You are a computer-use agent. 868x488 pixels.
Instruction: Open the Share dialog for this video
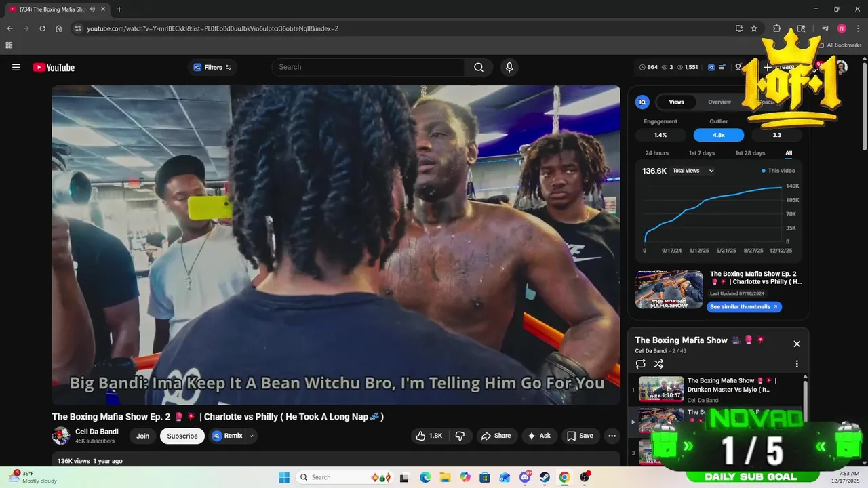496,436
